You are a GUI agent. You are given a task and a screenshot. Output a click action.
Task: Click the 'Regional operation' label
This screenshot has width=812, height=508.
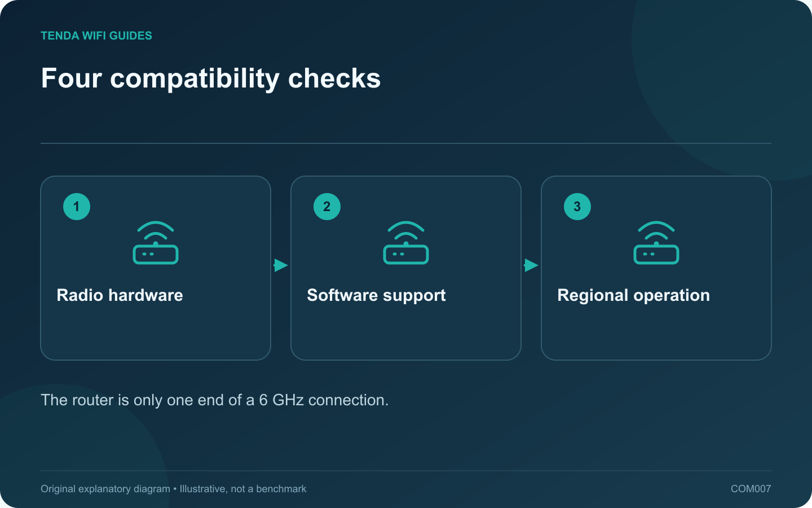[634, 296]
